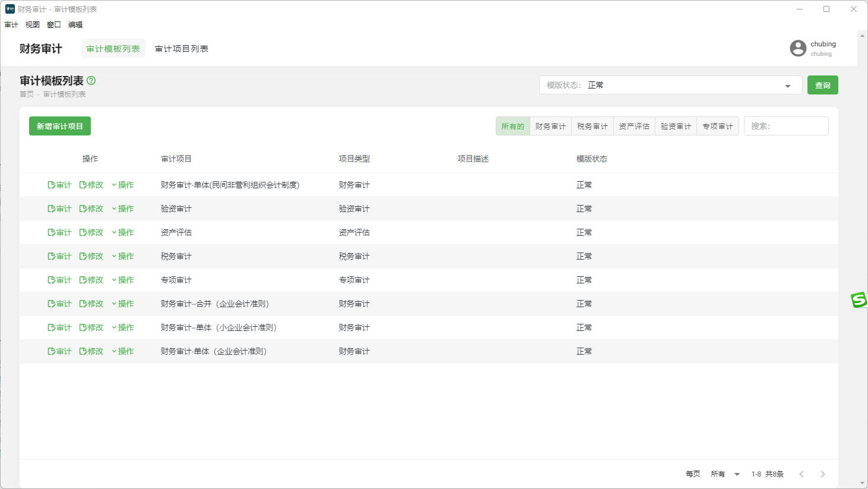The height and width of the screenshot is (489, 868).
Task: Click the green 查询 button
Action: coord(822,85)
